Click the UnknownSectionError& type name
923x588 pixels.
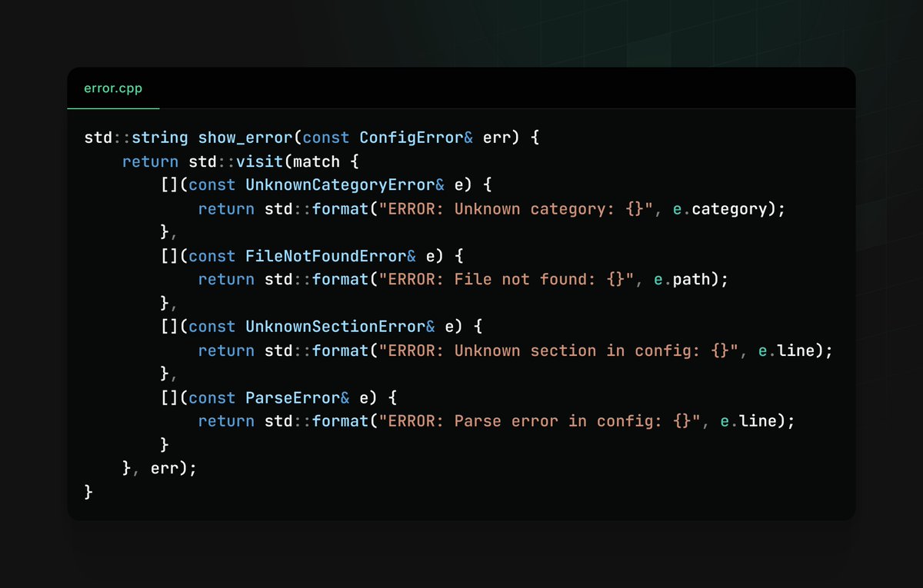pyautogui.click(x=340, y=327)
